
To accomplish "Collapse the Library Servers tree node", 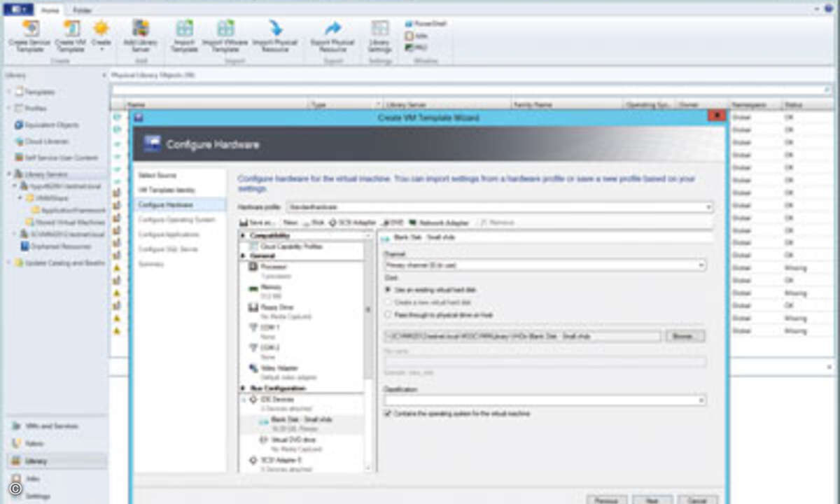I will tap(9, 174).
